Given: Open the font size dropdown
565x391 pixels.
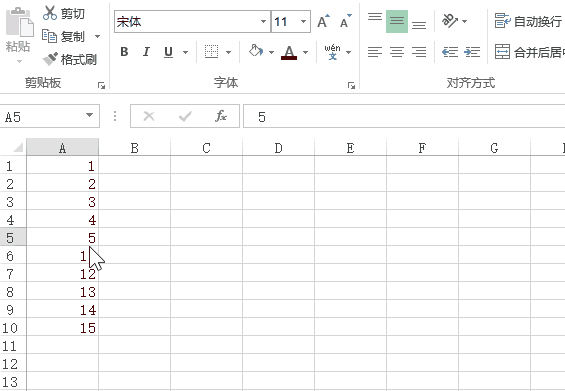Looking at the screenshot, I should (303, 21).
